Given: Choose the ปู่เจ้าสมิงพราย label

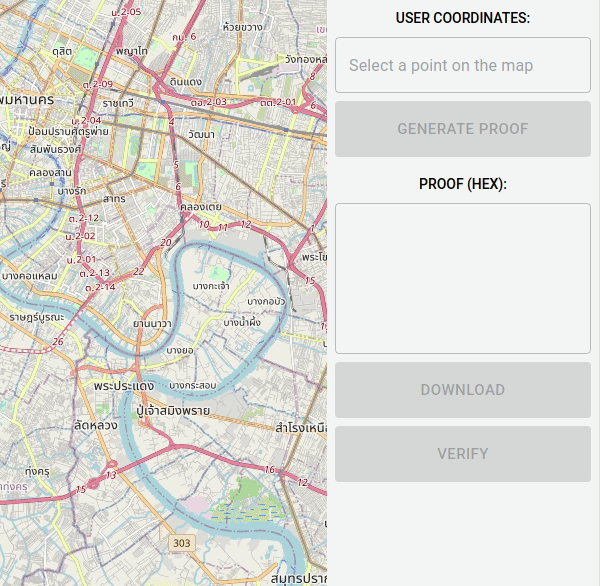Looking at the screenshot, I should [x=173, y=410].
